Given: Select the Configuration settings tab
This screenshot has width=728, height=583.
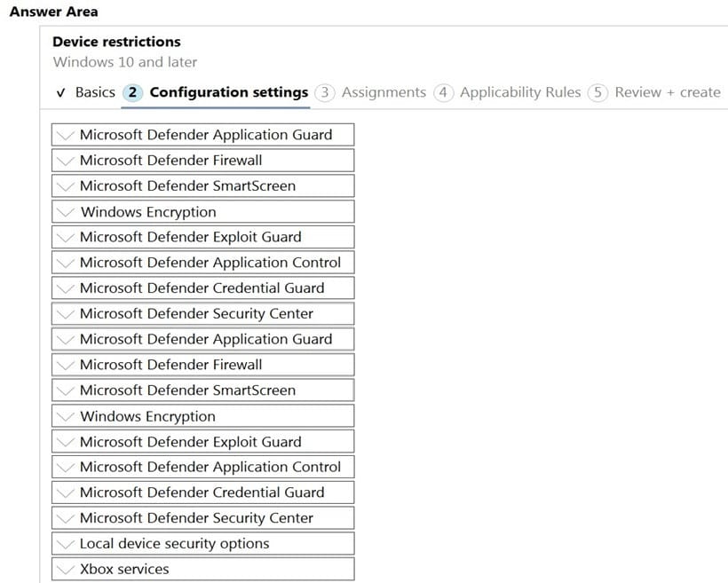Looking at the screenshot, I should pyautogui.click(x=216, y=92).
